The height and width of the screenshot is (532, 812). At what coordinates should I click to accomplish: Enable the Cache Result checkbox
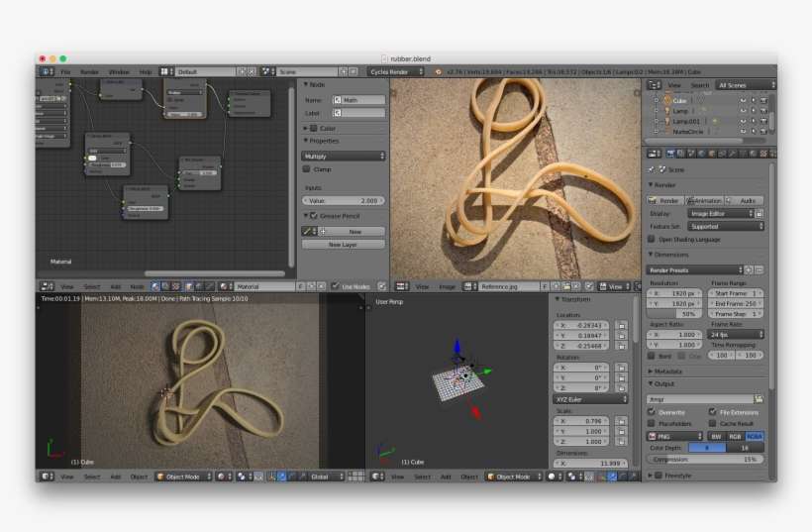pos(713,423)
